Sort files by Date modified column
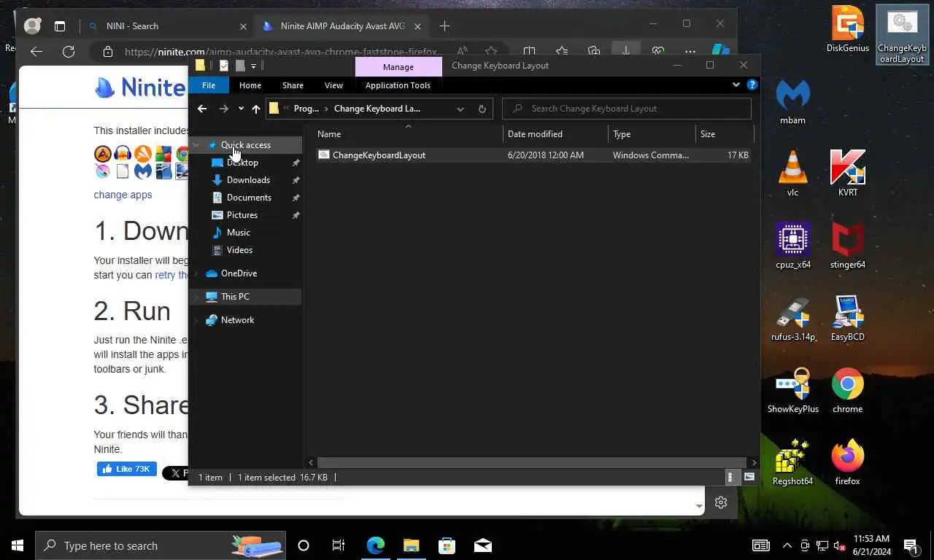Image resolution: width=934 pixels, height=560 pixels. [x=555, y=134]
